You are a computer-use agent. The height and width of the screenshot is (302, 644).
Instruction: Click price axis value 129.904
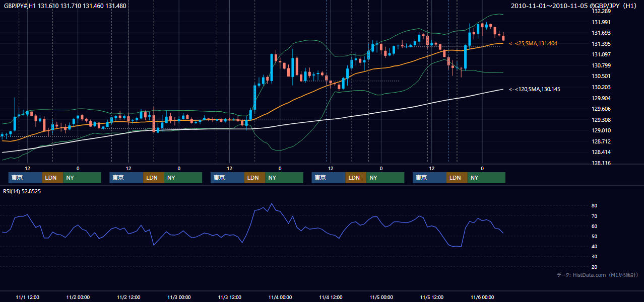click(x=601, y=98)
